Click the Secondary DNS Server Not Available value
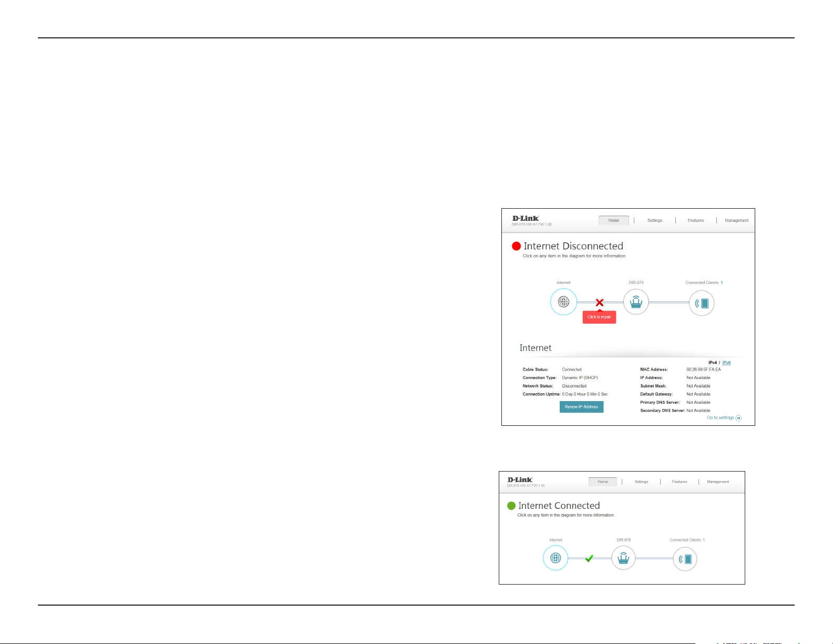Image resolution: width=833 pixels, height=644 pixels. (x=698, y=411)
